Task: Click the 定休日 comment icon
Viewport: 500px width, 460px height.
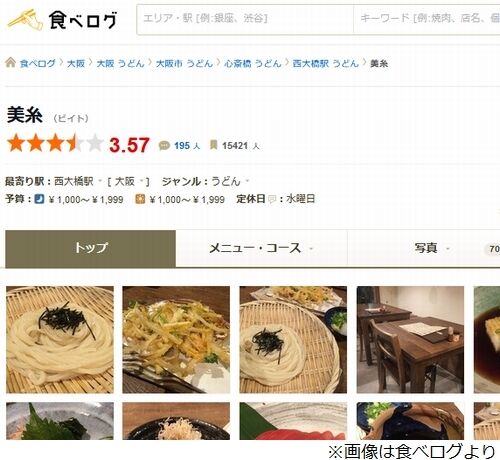Action: click(x=272, y=199)
